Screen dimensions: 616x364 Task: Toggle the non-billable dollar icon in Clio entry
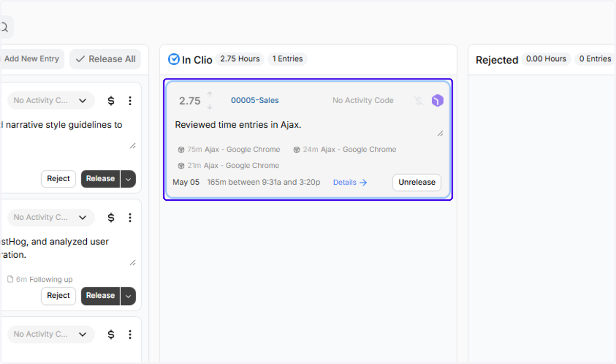419,101
